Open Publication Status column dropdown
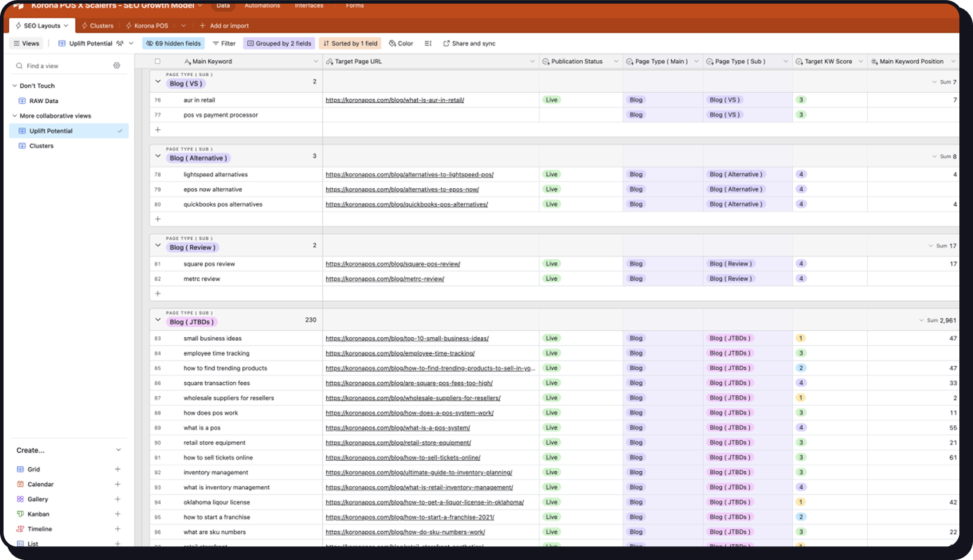The width and height of the screenshot is (973, 560). pyautogui.click(x=616, y=61)
